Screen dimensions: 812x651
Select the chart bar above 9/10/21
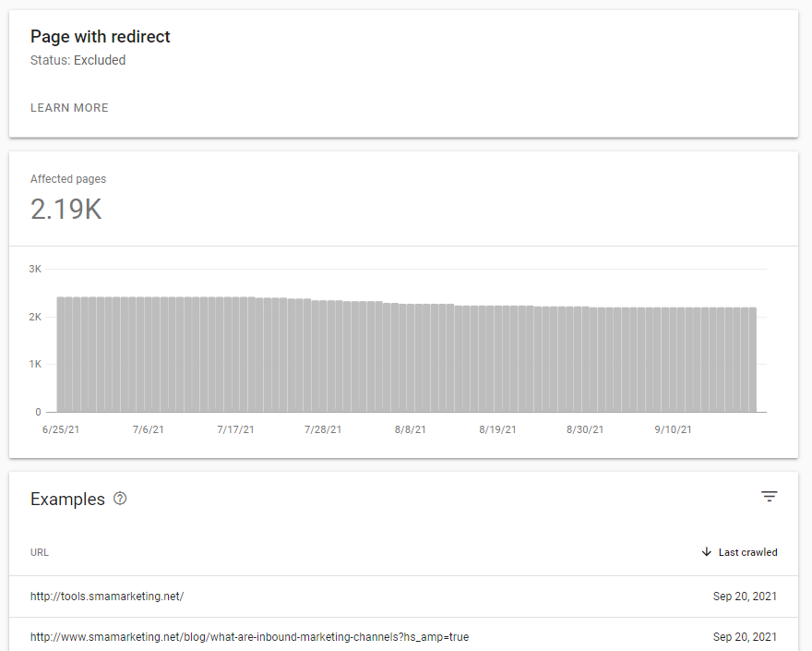coord(673,360)
